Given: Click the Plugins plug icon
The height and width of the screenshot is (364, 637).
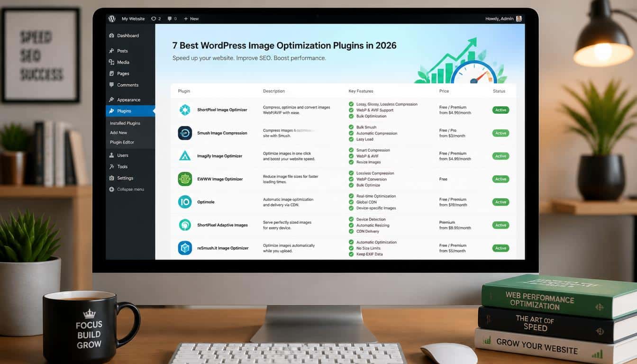Looking at the screenshot, I should click(x=112, y=111).
